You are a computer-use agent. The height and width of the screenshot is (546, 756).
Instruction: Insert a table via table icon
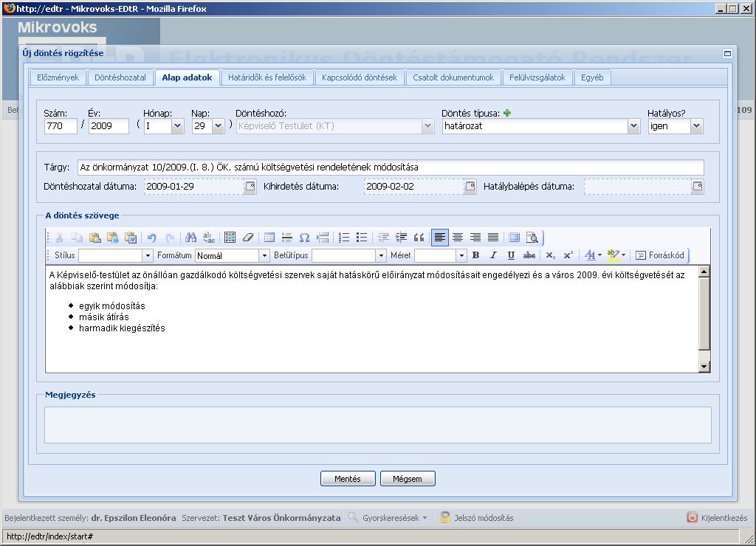[269, 238]
